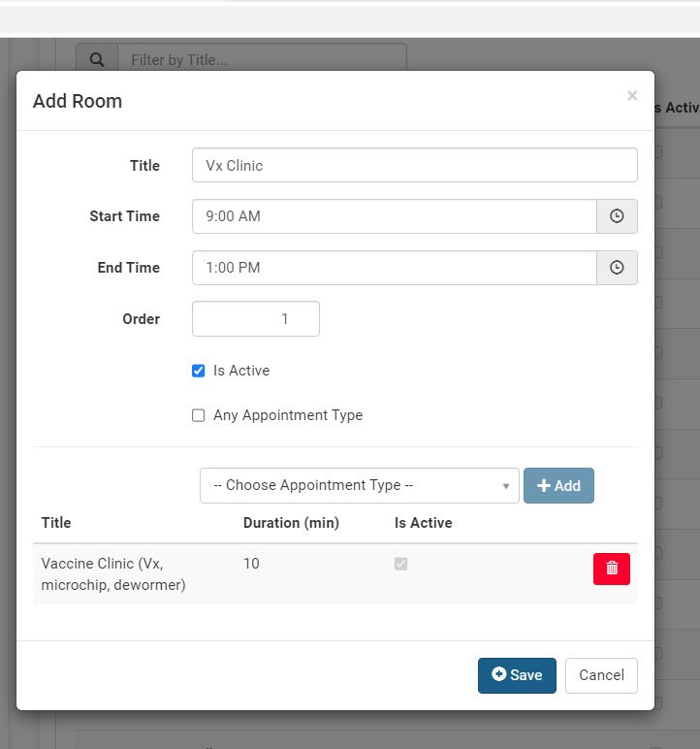Save the new room

tap(517, 675)
